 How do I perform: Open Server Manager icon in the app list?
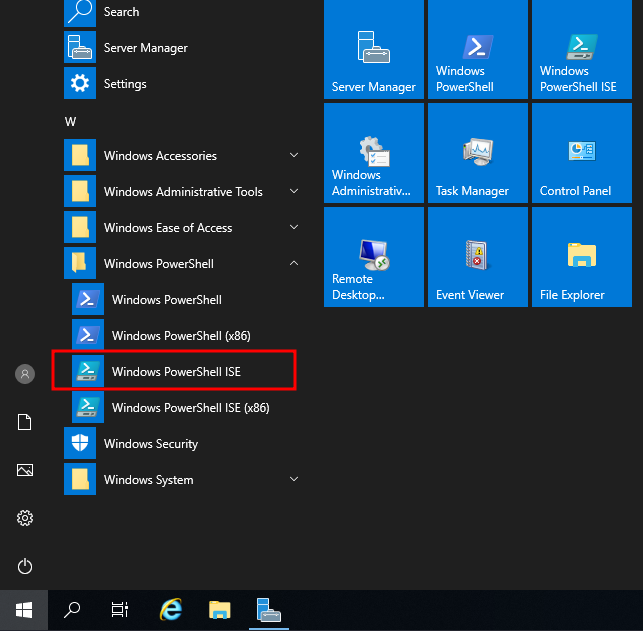pos(80,48)
